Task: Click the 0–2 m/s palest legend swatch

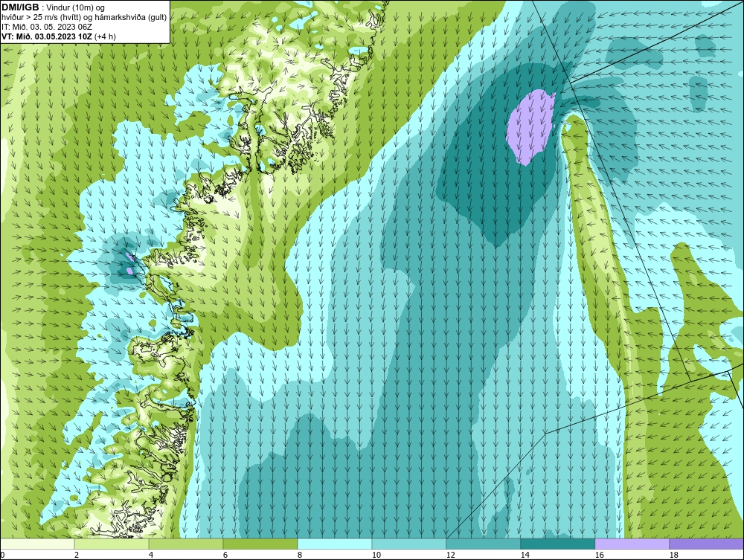Action: point(37,544)
